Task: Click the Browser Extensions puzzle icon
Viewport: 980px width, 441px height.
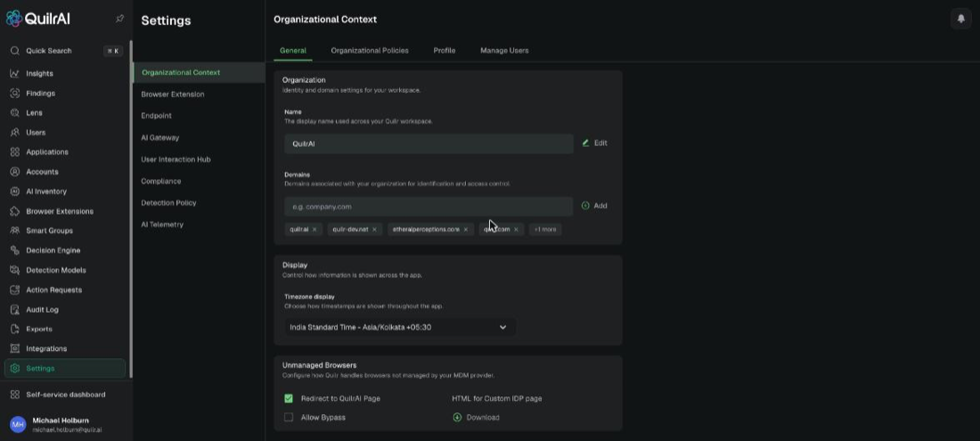Action: pyautogui.click(x=15, y=211)
